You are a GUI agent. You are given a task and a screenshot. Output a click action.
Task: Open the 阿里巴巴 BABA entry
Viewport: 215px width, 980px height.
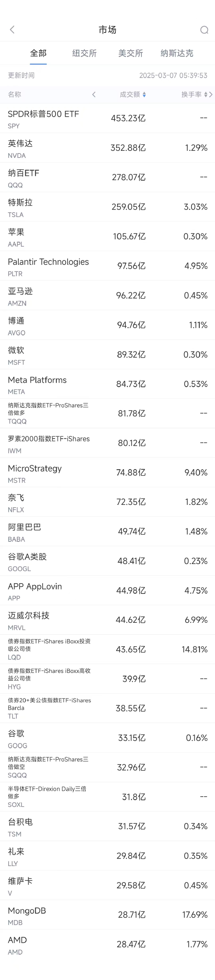(107, 532)
